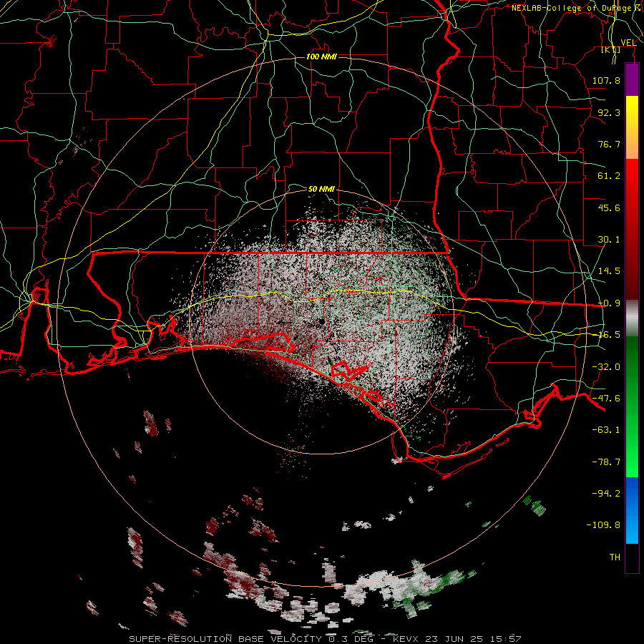The image size is (644, 644).
Task: Click the VEL legend title
Action: point(629,42)
